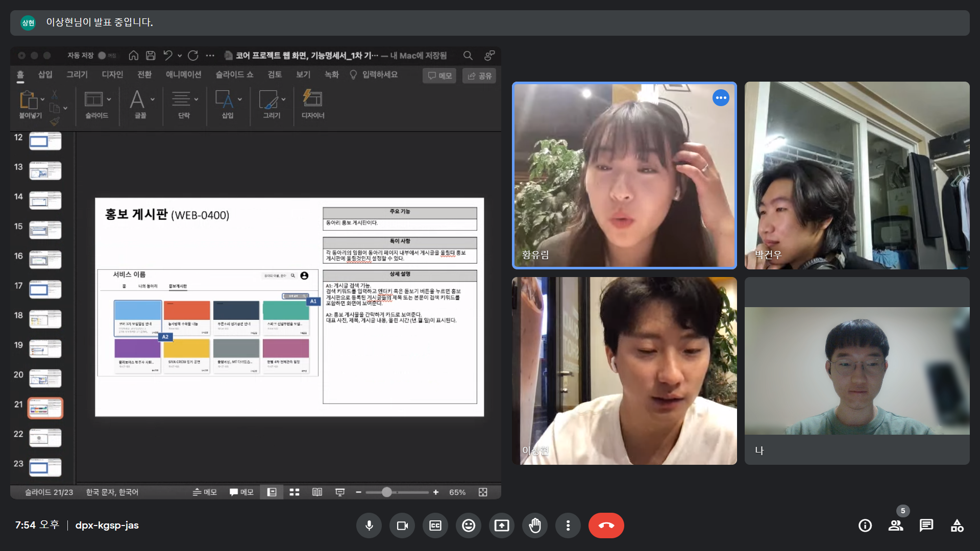980x551 pixels.
Task: Mute the microphone in call controls
Action: coord(369,525)
